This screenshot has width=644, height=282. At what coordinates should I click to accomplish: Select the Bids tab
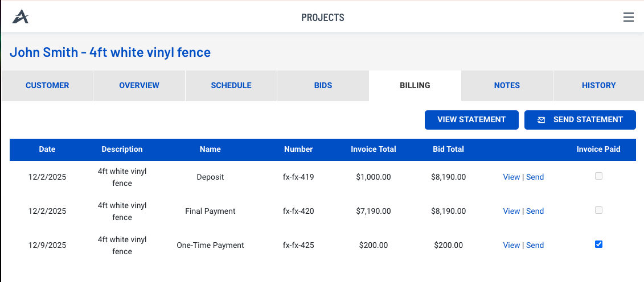click(323, 86)
